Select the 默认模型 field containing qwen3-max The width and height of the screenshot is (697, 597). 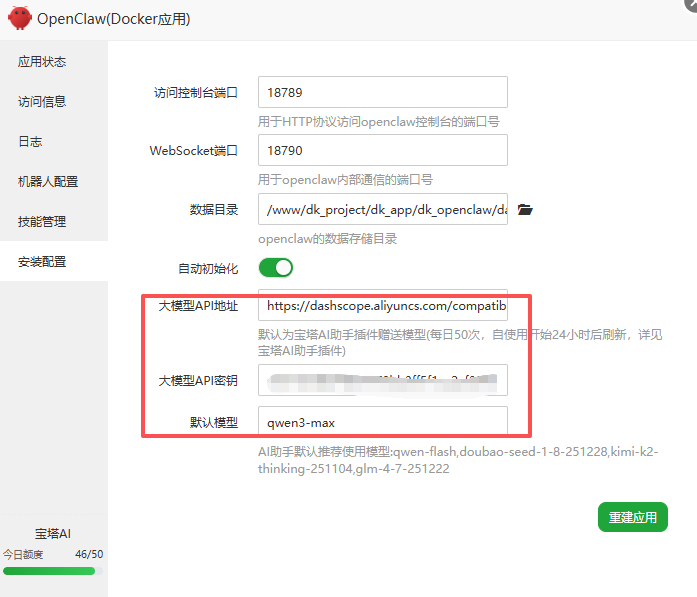point(382,422)
